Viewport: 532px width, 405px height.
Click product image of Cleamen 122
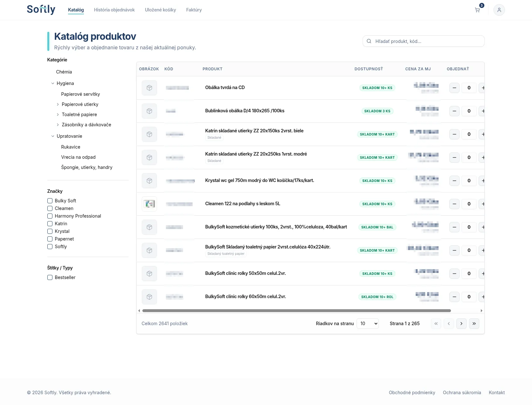click(x=149, y=204)
